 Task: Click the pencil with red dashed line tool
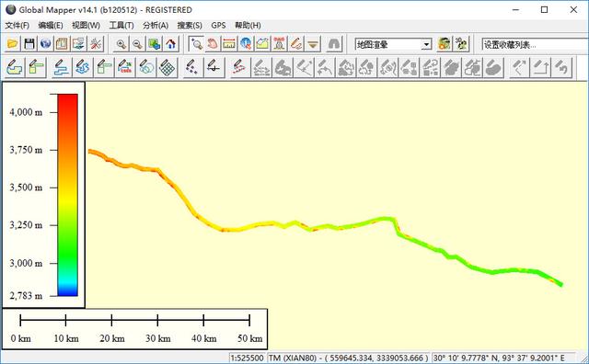point(239,67)
